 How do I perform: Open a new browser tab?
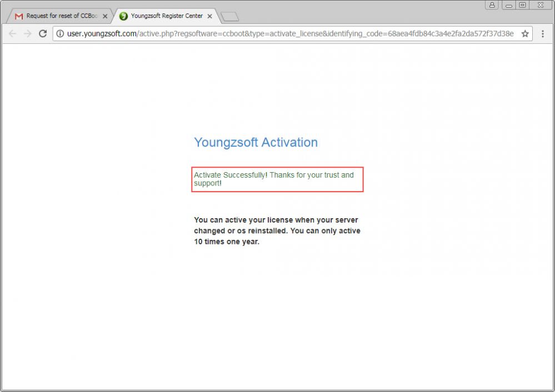point(229,16)
